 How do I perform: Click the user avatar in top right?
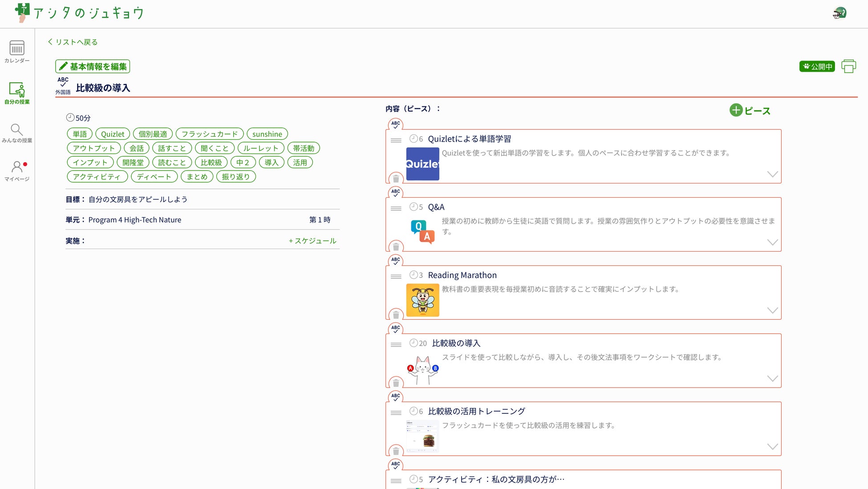(x=840, y=13)
